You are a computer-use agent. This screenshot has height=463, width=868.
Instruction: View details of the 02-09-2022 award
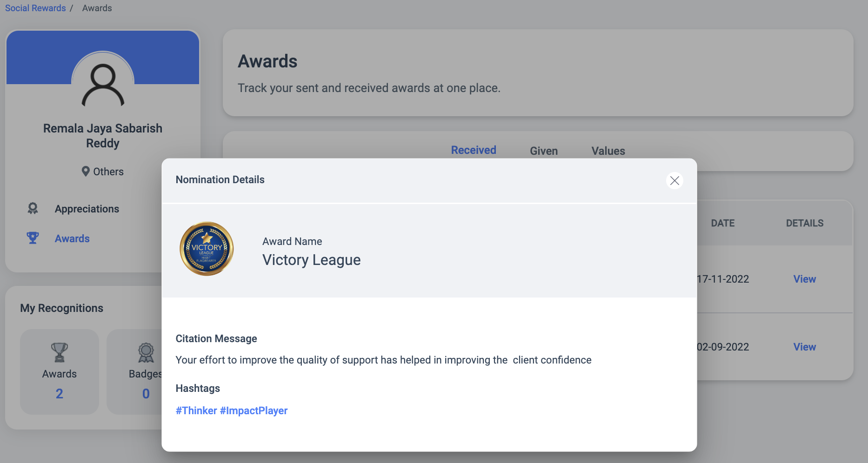(804, 347)
